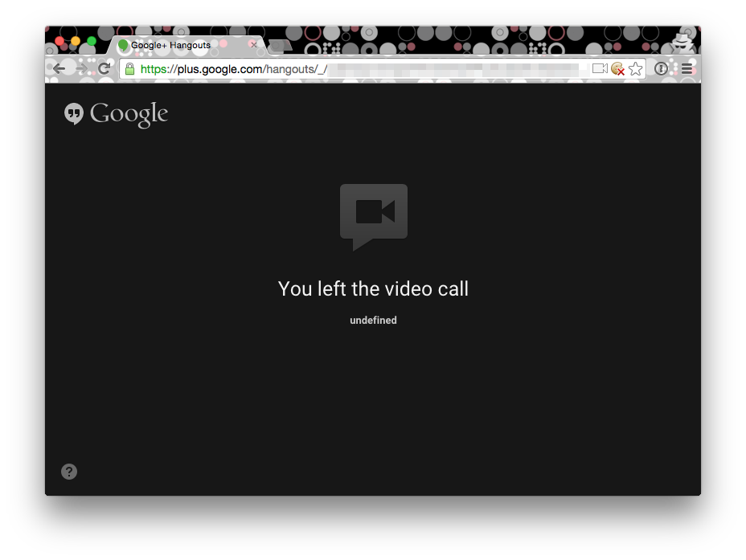Viewport: 746px width, 560px height.
Task: Close the Google+ Hangouts tab
Action: [254, 45]
